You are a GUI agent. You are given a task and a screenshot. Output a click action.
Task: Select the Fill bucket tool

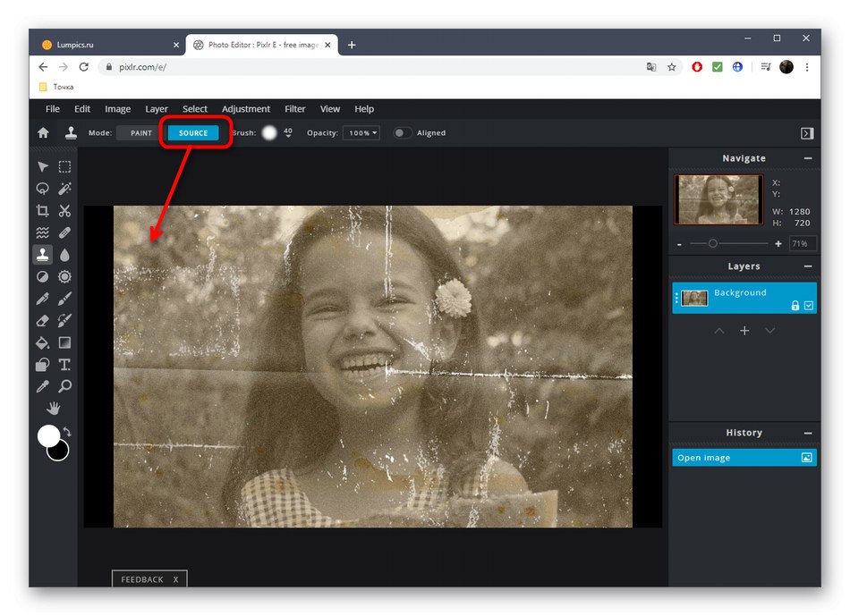[43, 342]
